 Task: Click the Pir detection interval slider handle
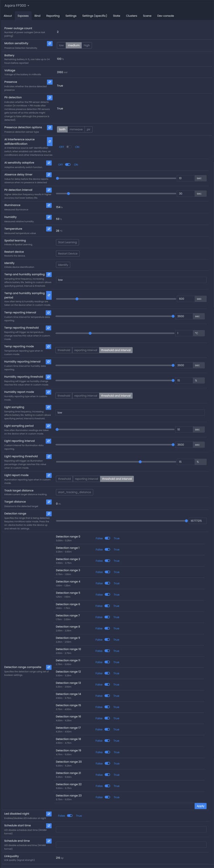pyautogui.click(x=68, y=194)
